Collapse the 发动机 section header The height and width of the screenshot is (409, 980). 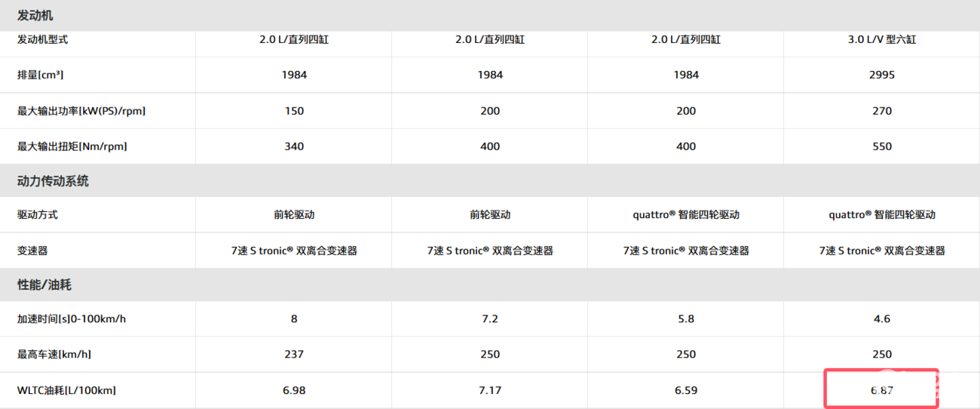coord(35,16)
